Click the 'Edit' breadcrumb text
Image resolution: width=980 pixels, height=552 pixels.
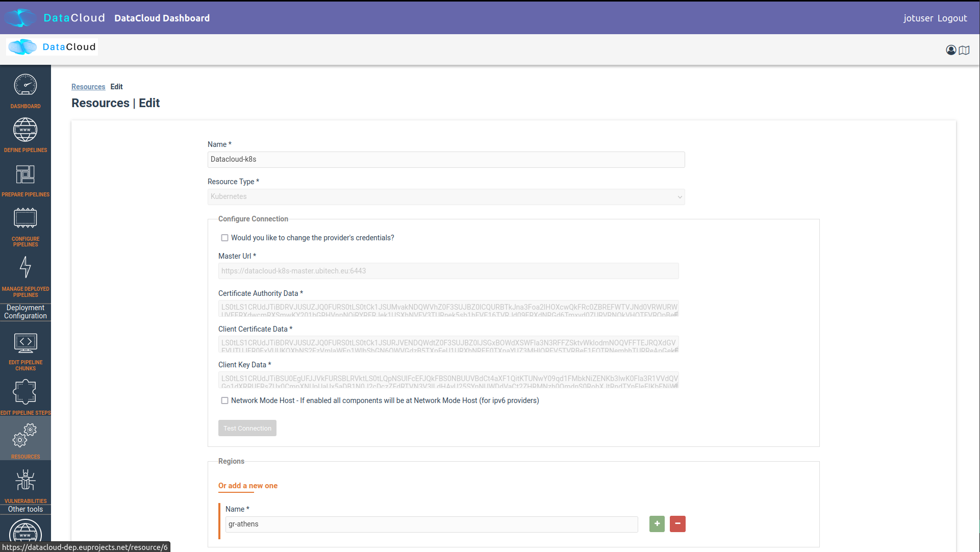[x=116, y=87]
